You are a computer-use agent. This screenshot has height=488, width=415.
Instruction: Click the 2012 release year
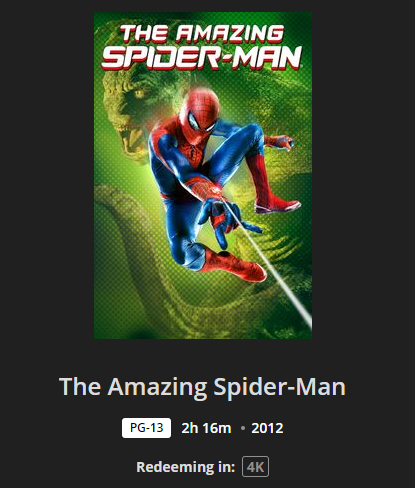(267, 428)
